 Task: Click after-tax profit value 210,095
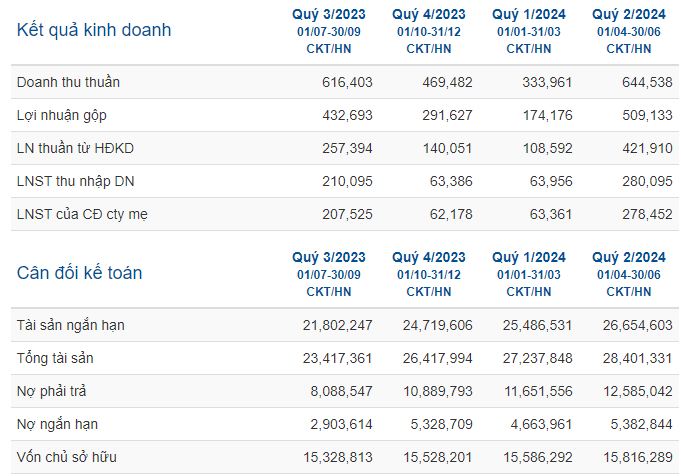point(347,182)
